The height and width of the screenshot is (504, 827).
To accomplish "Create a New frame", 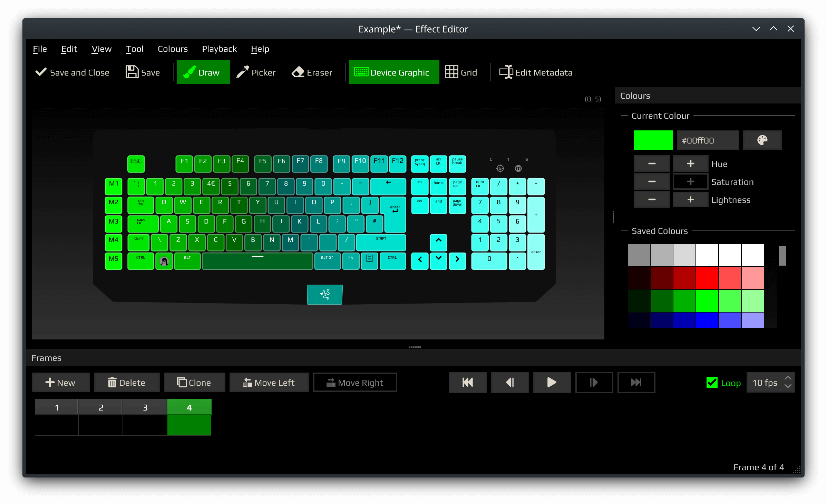I will (x=61, y=382).
